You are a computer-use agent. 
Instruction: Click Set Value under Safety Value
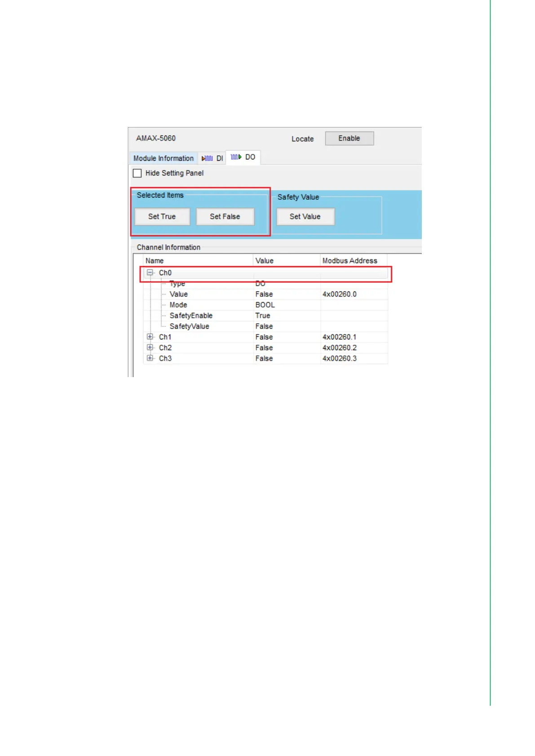coord(305,217)
